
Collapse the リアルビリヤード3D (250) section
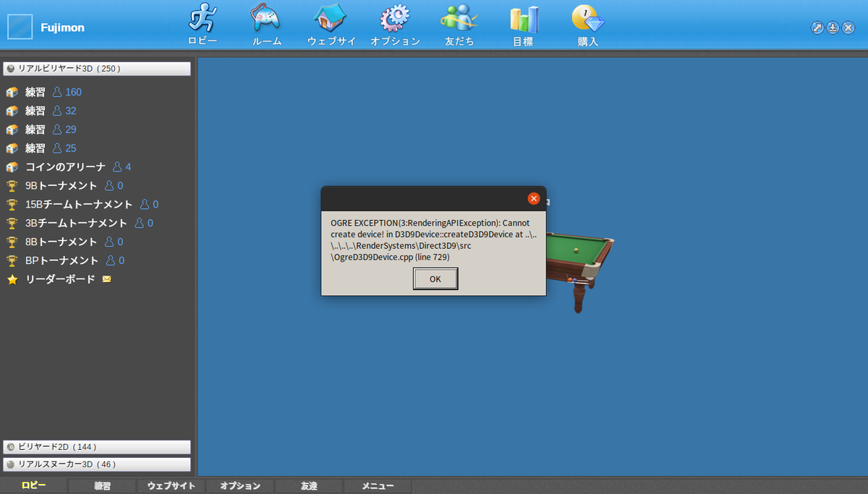pos(97,69)
